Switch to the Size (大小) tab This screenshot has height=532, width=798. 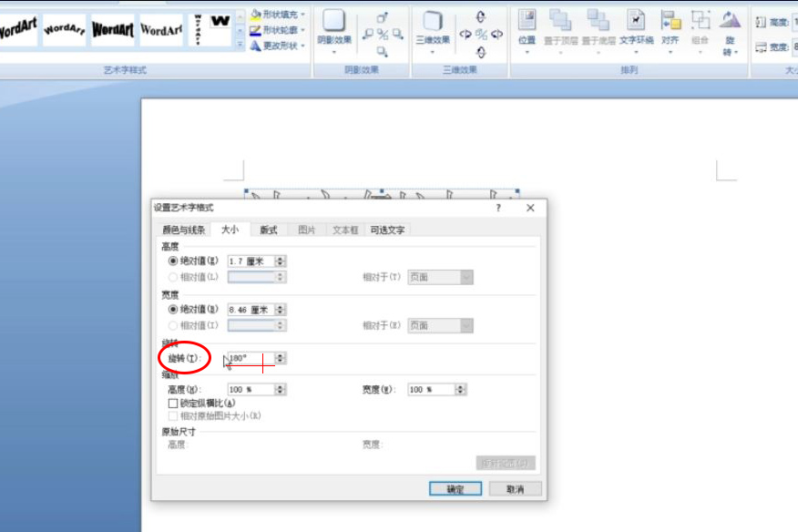click(x=230, y=229)
